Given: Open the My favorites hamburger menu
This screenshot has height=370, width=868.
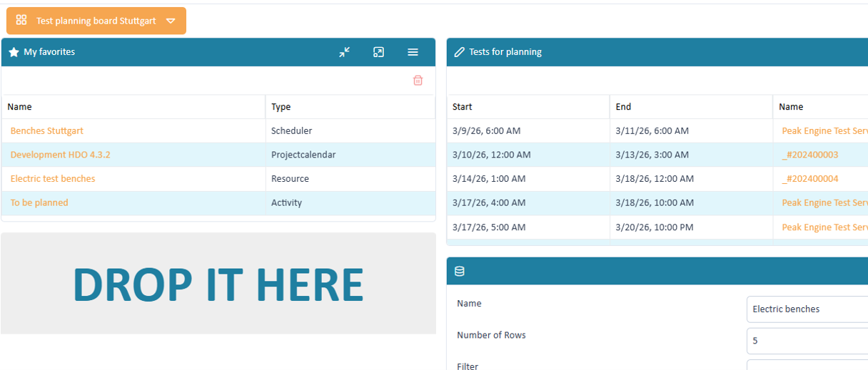Looking at the screenshot, I should pos(413,52).
